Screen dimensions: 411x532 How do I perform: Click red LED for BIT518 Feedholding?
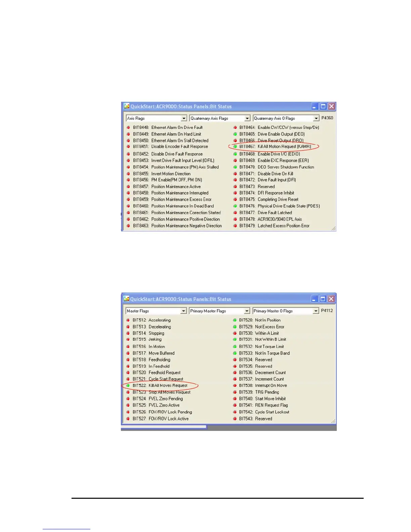[x=128, y=359]
